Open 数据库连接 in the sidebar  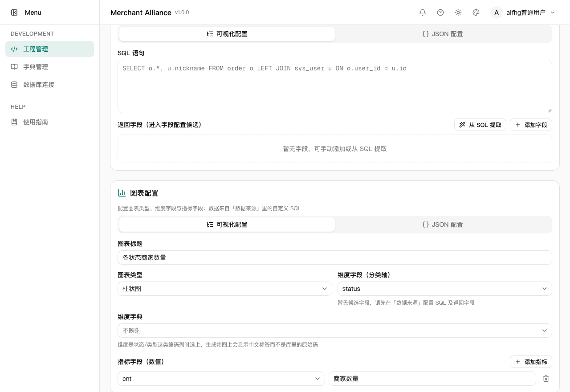pos(49,85)
